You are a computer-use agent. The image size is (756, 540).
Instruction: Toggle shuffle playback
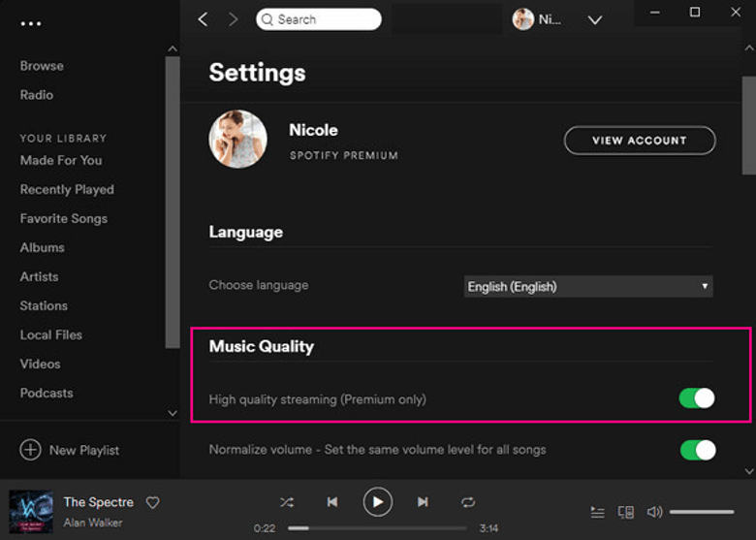point(287,502)
